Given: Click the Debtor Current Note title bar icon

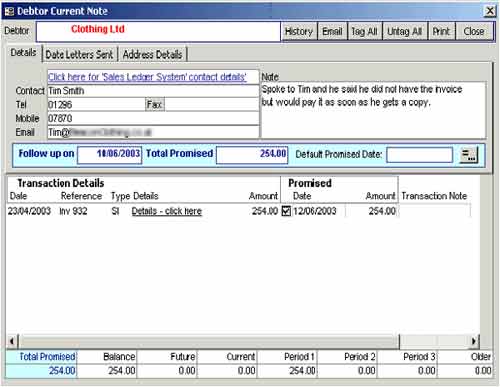Looking at the screenshot, I should (9, 11).
